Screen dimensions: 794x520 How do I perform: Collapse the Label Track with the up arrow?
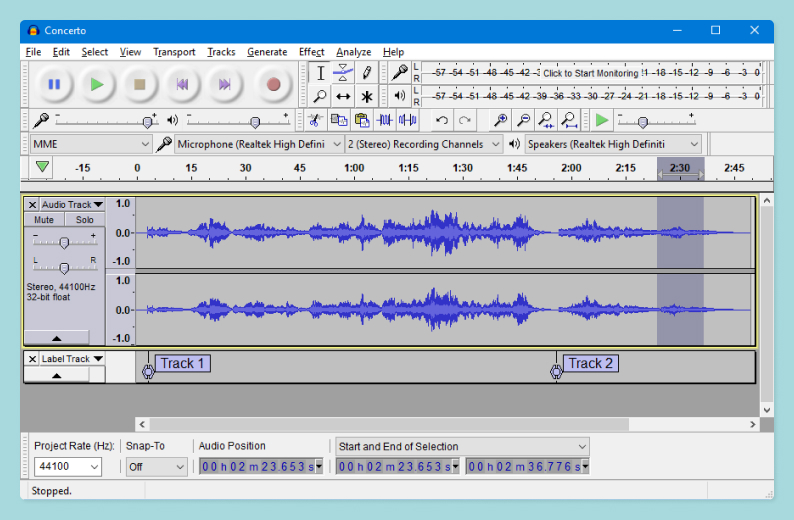pyautogui.click(x=57, y=375)
